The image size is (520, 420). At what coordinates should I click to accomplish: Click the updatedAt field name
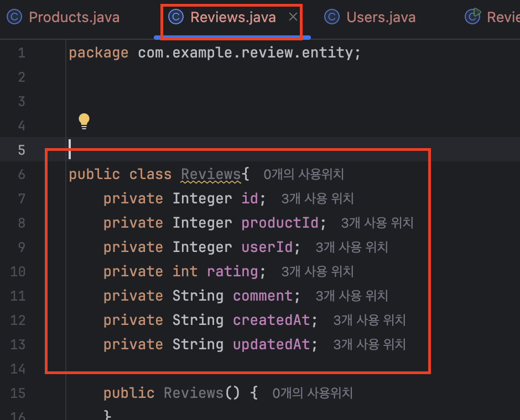(x=271, y=344)
